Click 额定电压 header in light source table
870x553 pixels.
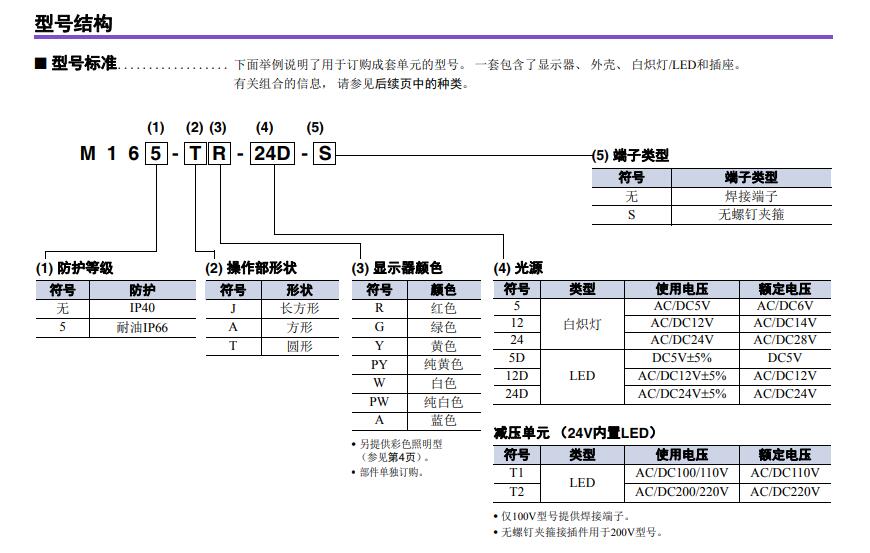point(785,289)
